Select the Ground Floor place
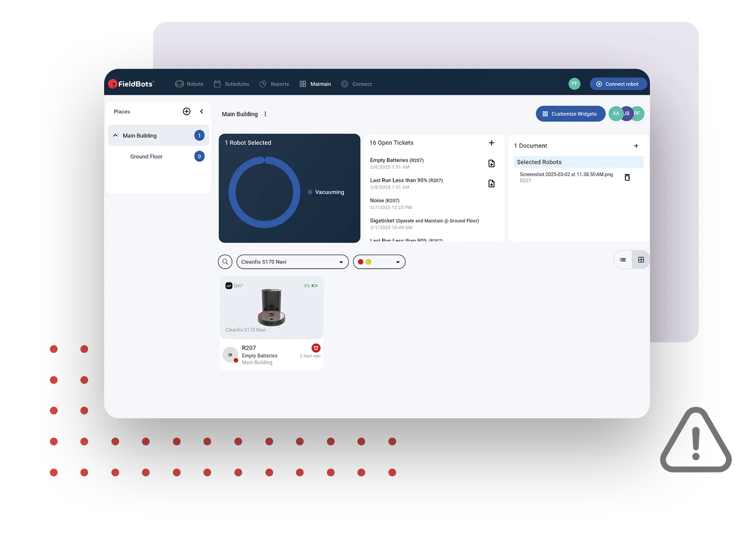The image size is (756, 533). [146, 156]
